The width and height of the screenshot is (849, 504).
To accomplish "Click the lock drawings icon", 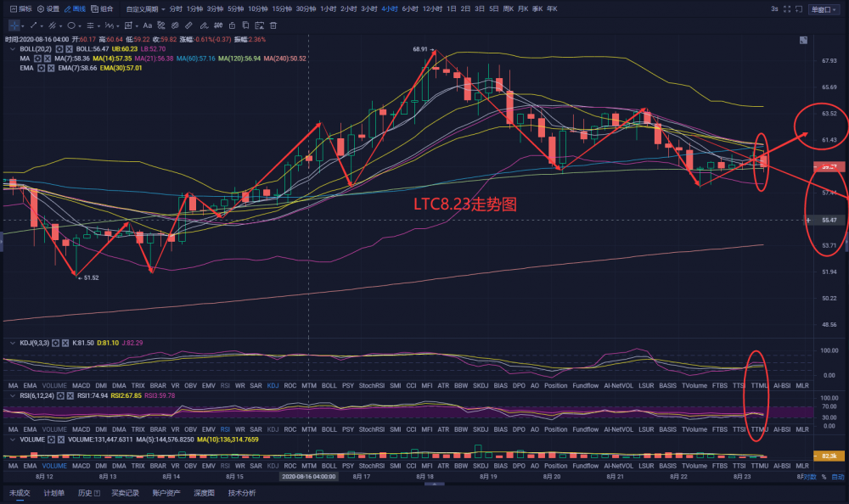I will (233, 25).
